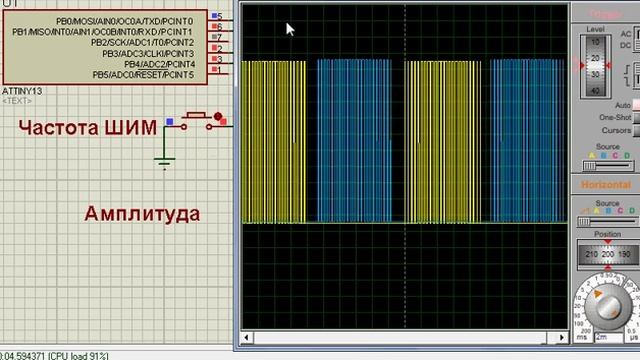Viewport: 640px width, 360px height.
Task: Click pin number 6 on chip
Action: (220, 27)
